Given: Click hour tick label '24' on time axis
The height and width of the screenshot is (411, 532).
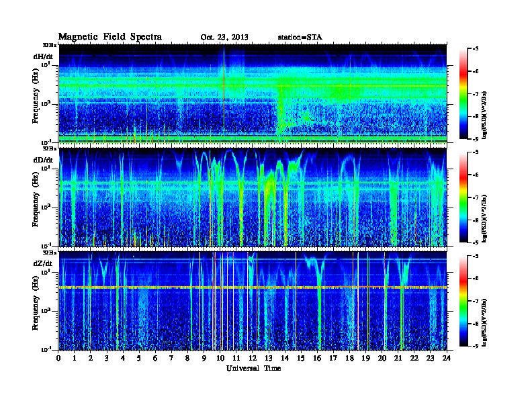Looking at the screenshot, I should click(447, 358).
